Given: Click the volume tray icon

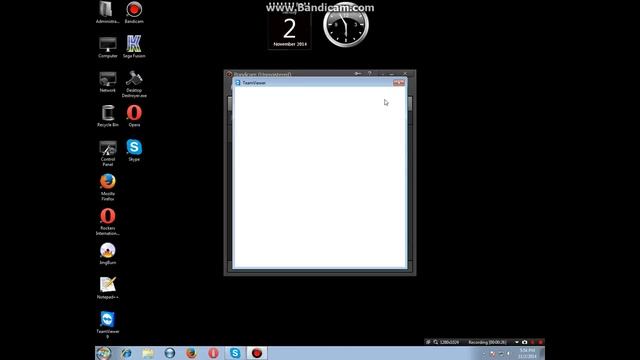Looking at the screenshot, I should pos(509,353).
